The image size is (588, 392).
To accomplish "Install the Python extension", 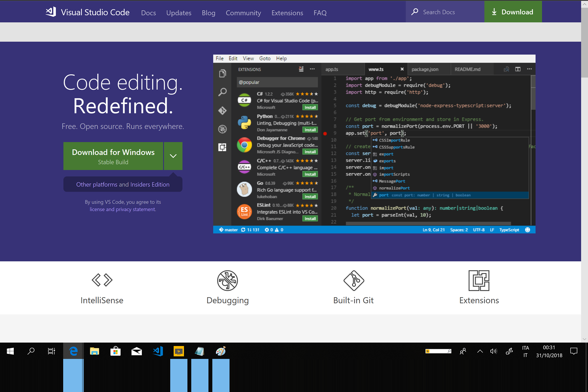I will pos(310,130).
